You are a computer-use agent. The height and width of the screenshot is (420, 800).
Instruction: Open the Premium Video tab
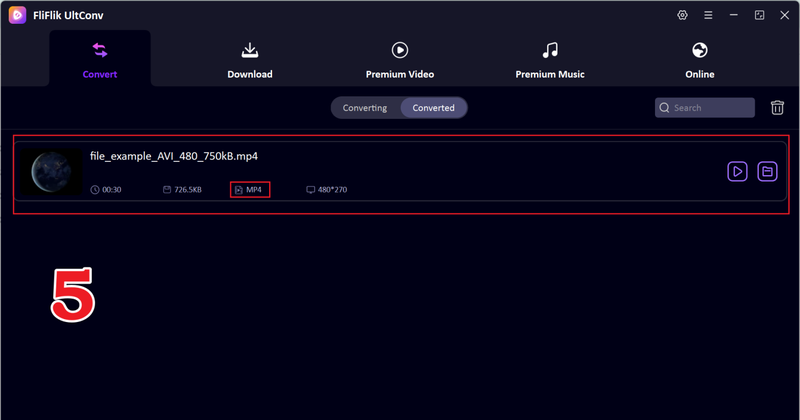(399, 61)
